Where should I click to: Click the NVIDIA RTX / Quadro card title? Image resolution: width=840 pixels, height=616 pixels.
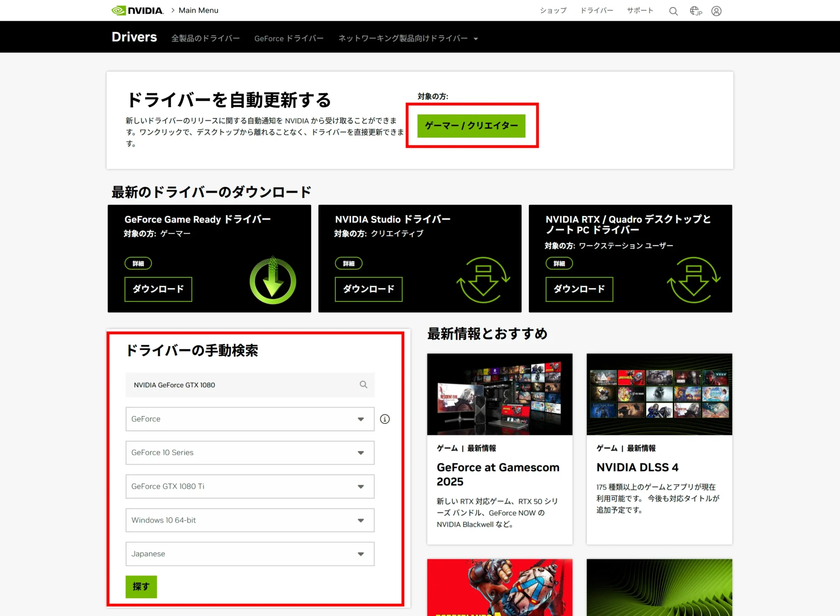[x=628, y=224]
